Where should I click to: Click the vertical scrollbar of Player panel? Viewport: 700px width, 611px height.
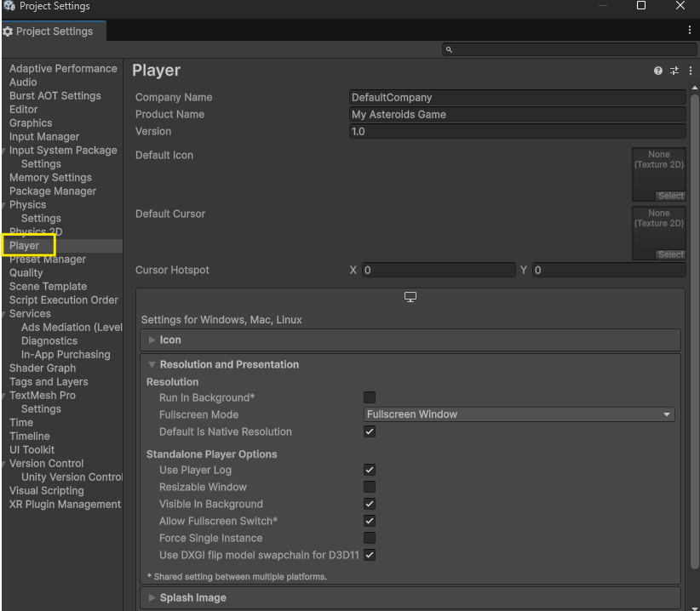point(694,331)
